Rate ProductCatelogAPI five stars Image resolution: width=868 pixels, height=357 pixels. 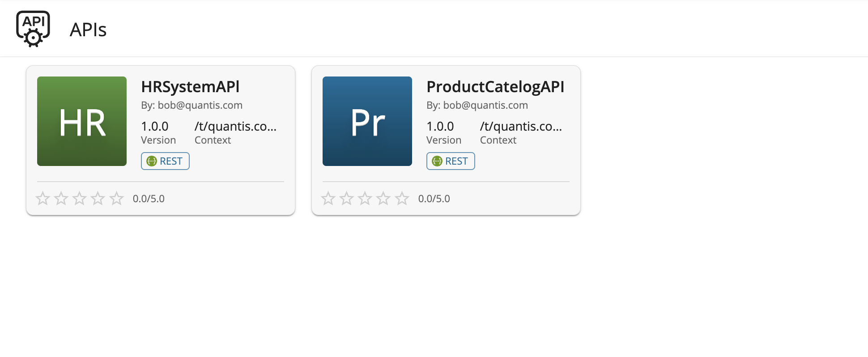[402, 198]
